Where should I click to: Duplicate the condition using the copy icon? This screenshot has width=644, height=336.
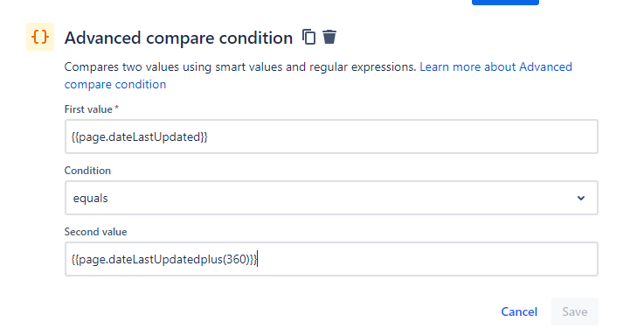(308, 37)
